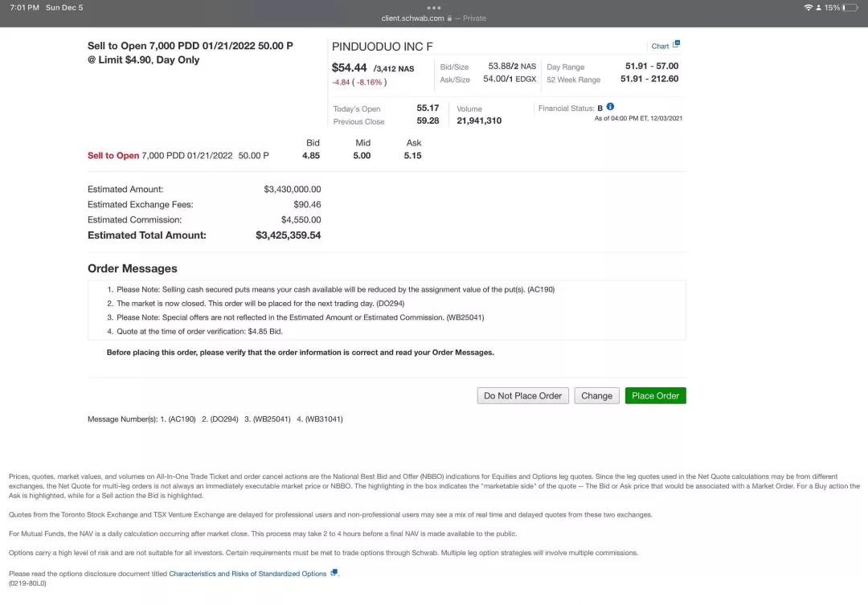Click the 5.00 Mid price

pyautogui.click(x=362, y=156)
